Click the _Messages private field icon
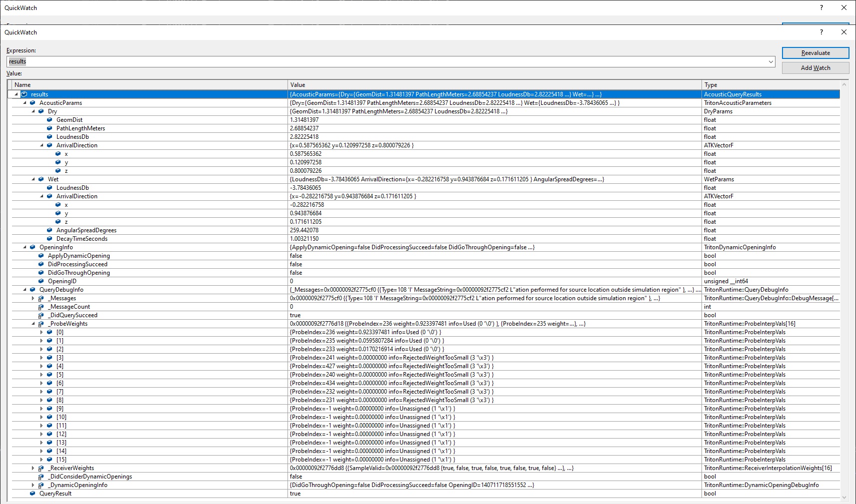This screenshot has height=504, width=856. [x=40, y=298]
